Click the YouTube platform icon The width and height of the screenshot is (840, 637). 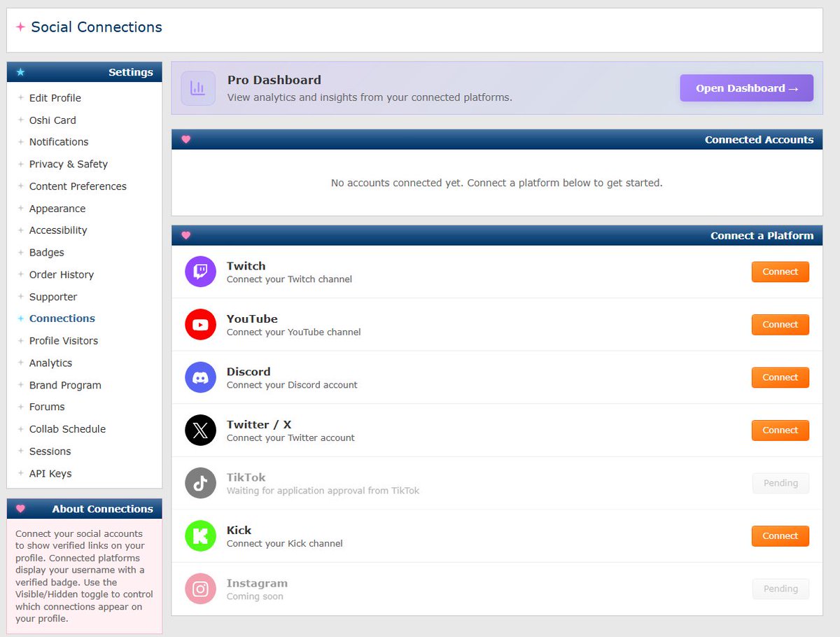pos(200,325)
